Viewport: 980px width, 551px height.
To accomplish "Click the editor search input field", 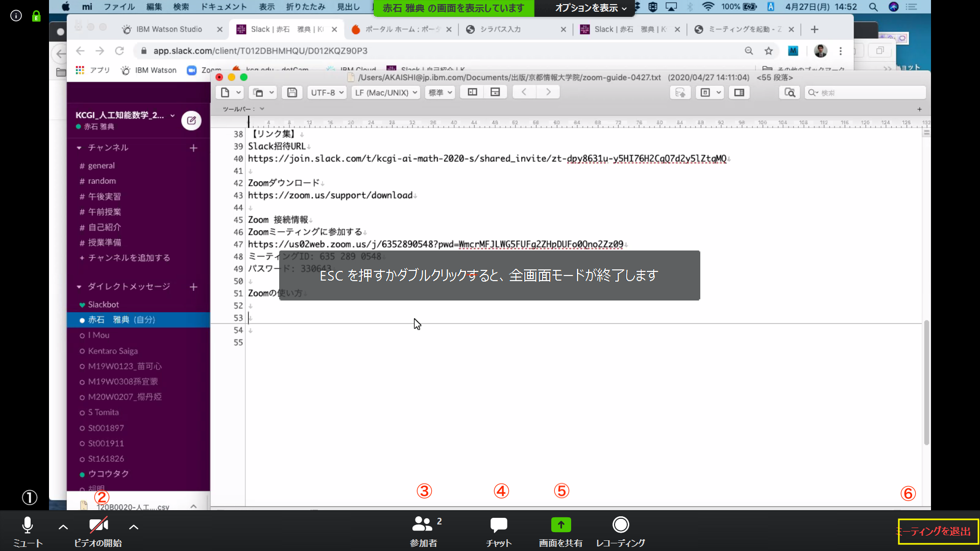I will (865, 92).
